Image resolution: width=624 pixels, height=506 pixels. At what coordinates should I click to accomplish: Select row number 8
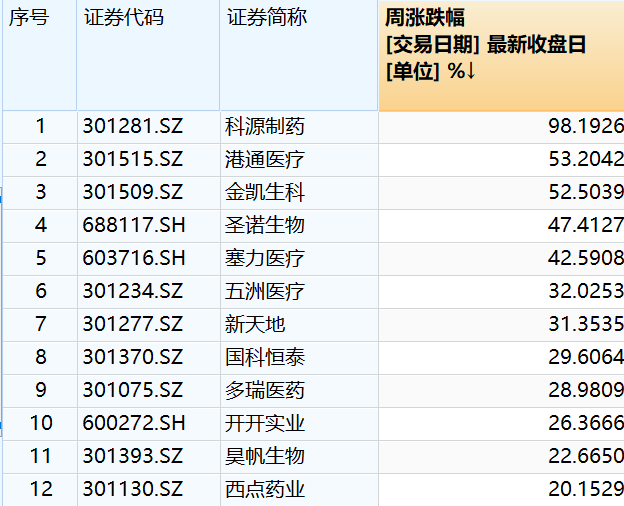coord(40,357)
